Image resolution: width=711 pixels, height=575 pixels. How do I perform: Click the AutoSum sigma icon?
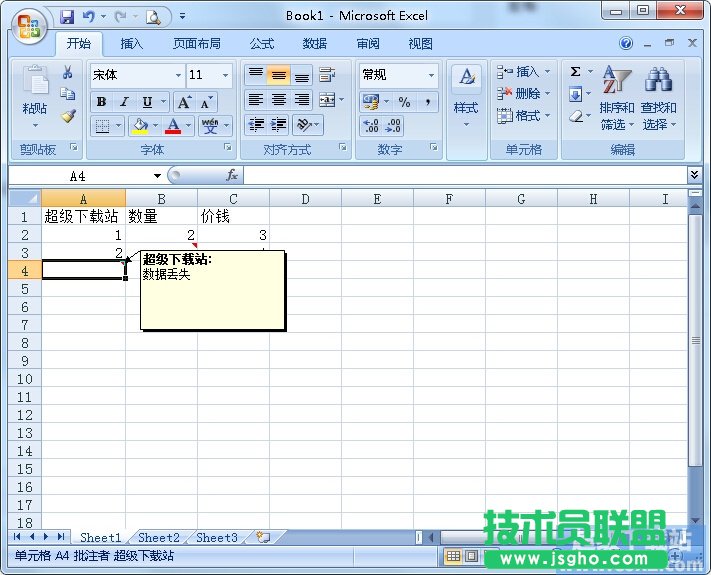click(576, 72)
